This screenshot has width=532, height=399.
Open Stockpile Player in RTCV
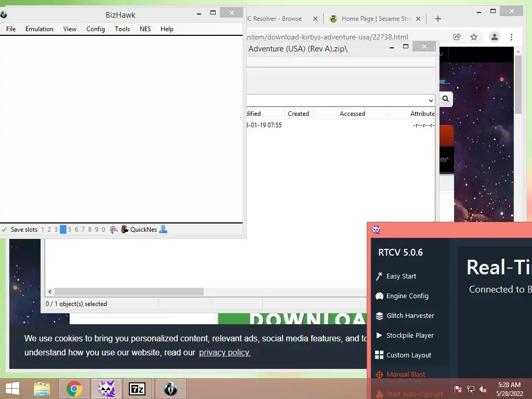(405, 335)
